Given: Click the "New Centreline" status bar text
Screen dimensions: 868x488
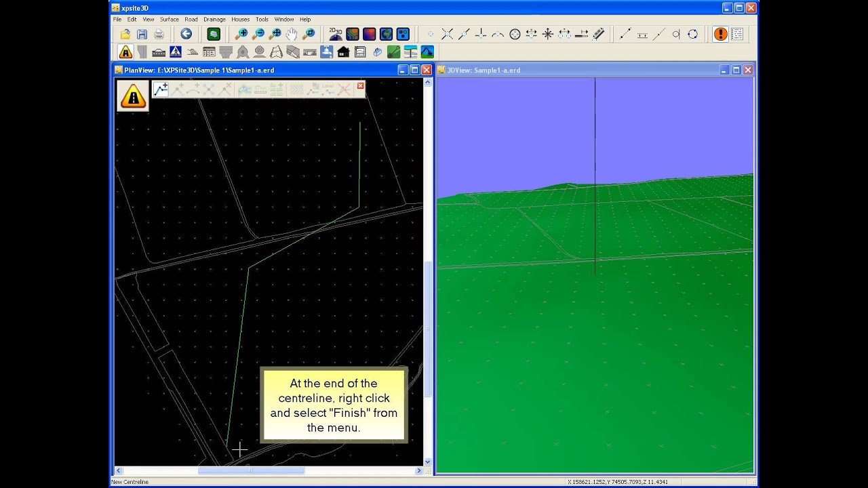Looking at the screenshot, I should click(x=130, y=482).
